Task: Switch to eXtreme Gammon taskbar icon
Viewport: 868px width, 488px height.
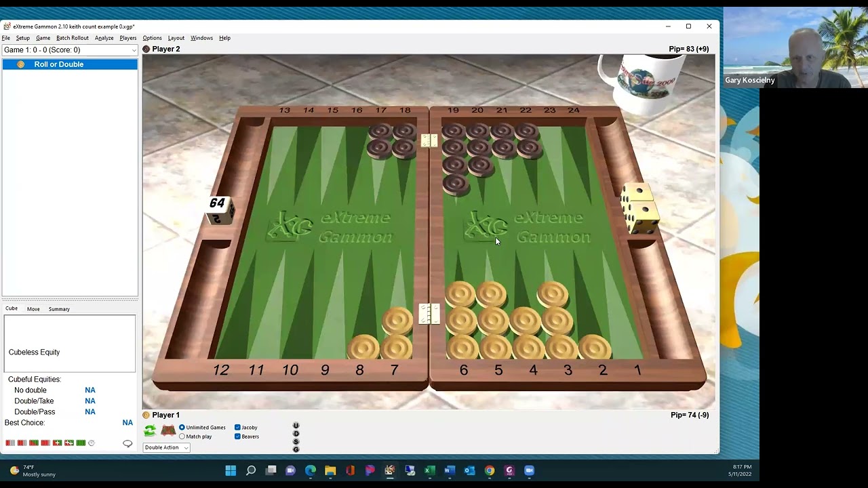Action: tap(390, 470)
